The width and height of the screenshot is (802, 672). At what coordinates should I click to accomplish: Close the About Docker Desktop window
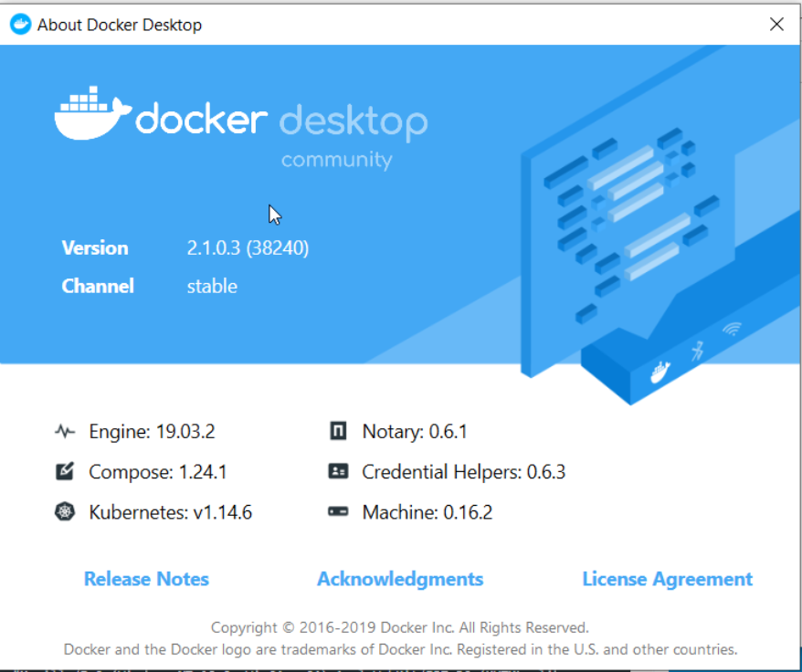click(x=776, y=25)
